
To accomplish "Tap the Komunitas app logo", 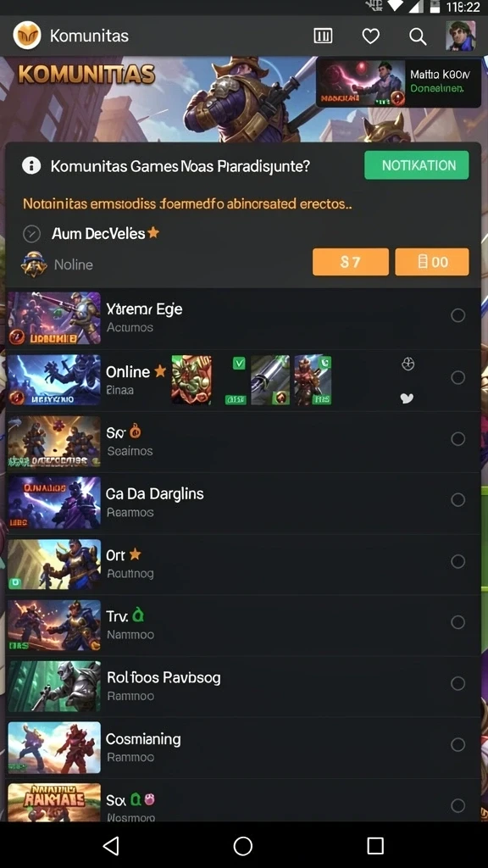I will (26, 36).
